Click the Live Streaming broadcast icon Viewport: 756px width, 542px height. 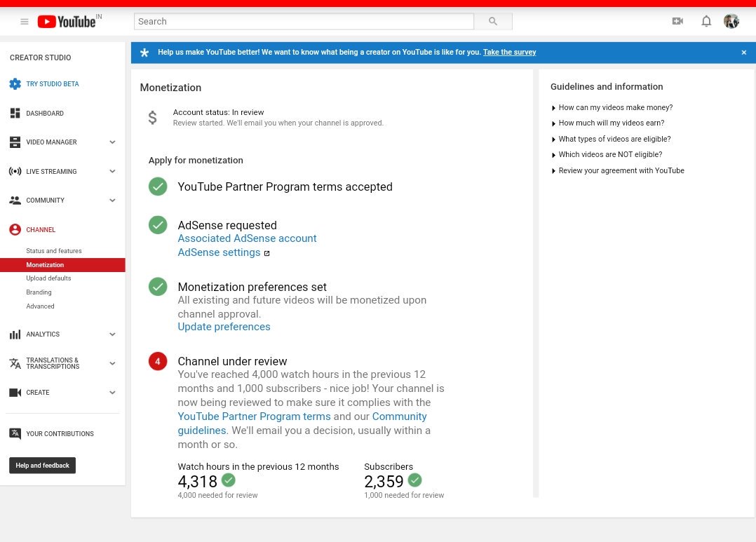[x=15, y=171]
